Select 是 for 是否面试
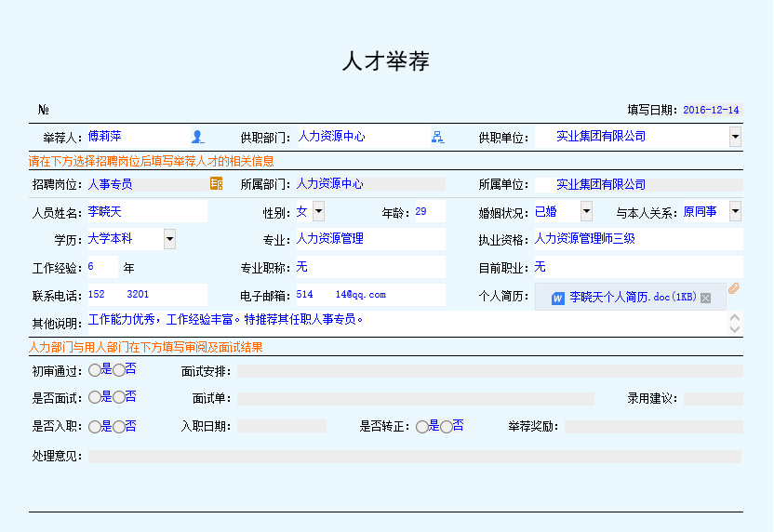This screenshot has height=532, width=774. [x=94, y=397]
